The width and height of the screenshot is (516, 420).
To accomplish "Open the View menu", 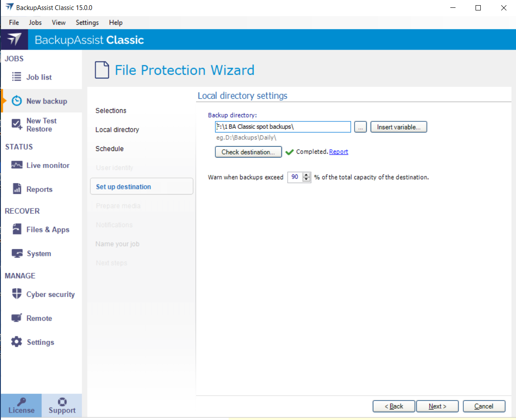I will point(59,23).
